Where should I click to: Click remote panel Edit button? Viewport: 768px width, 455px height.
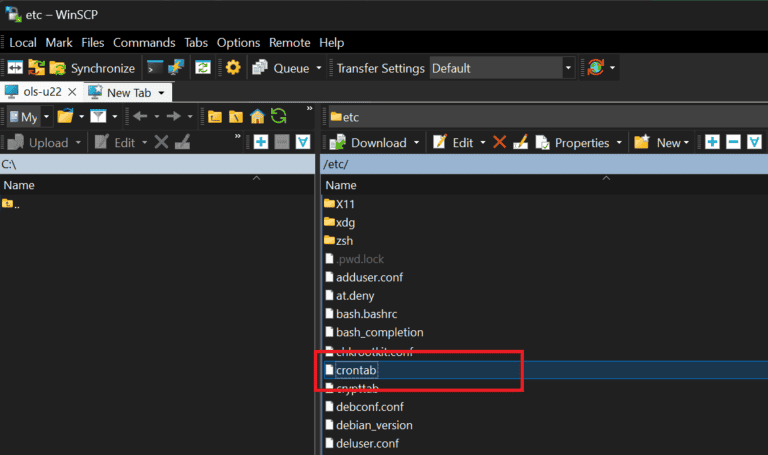pos(454,143)
